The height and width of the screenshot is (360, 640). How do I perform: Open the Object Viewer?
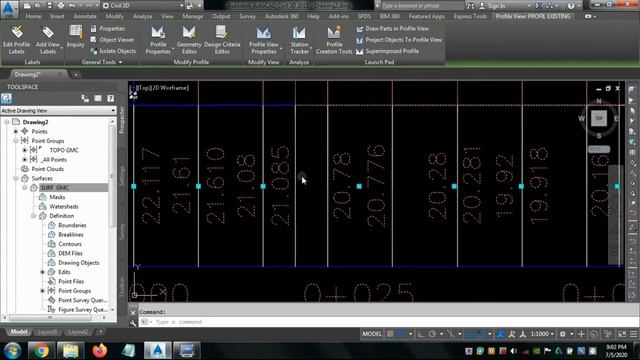pyautogui.click(x=112, y=40)
